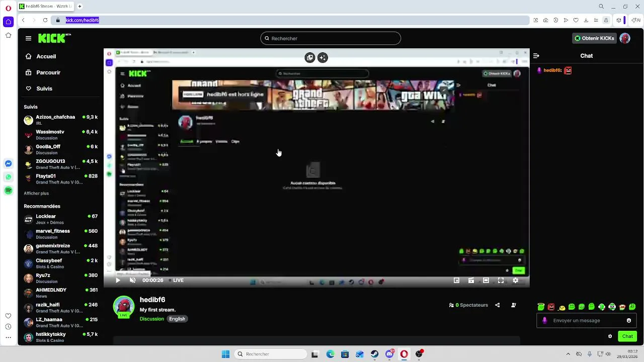Open recommended channel Classybeef
This screenshot has width=644, height=362.
[x=60, y=263]
